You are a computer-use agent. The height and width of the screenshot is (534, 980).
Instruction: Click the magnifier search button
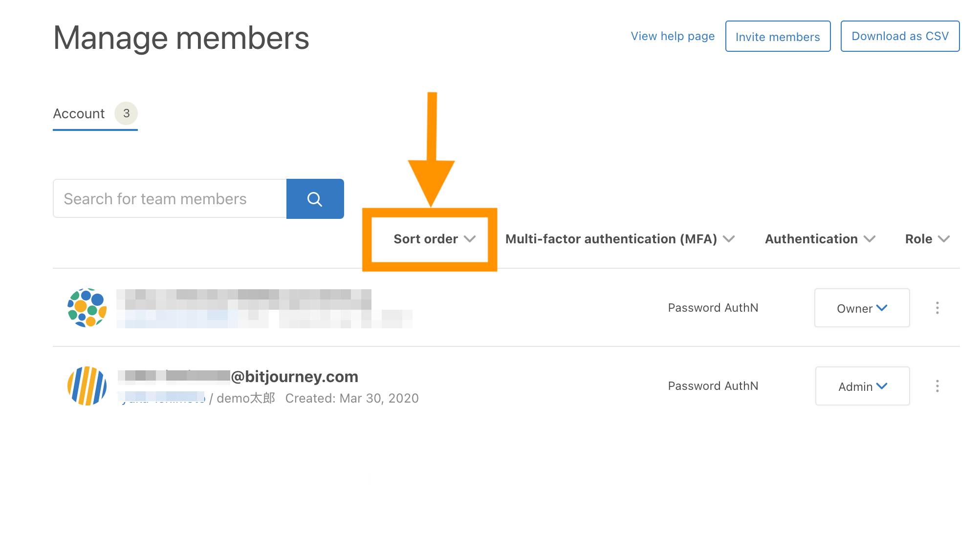coord(315,199)
